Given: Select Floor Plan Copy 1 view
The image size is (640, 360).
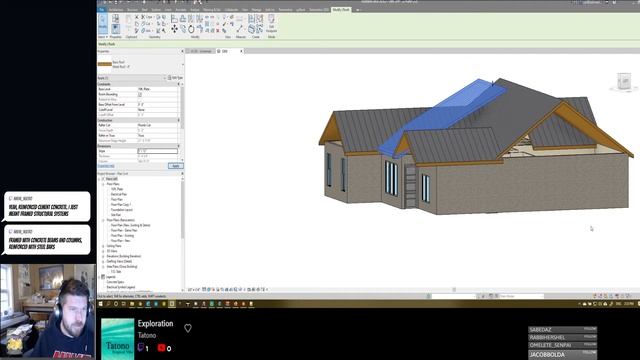Looking at the screenshot, I should (121, 204).
